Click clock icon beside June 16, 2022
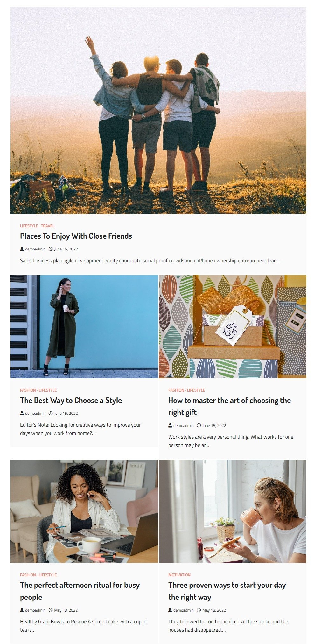Image resolution: width=315 pixels, height=644 pixels. click(x=50, y=249)
